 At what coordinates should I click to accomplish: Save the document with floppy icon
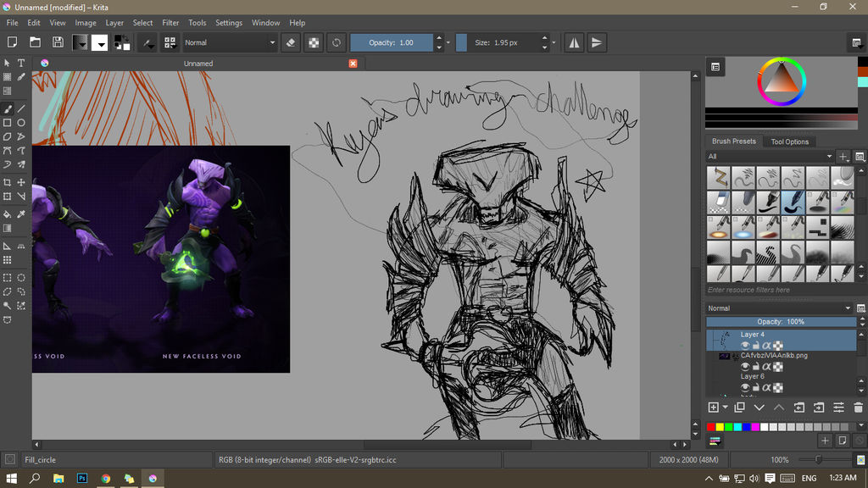pyautogui.click(x=58, y=42)
